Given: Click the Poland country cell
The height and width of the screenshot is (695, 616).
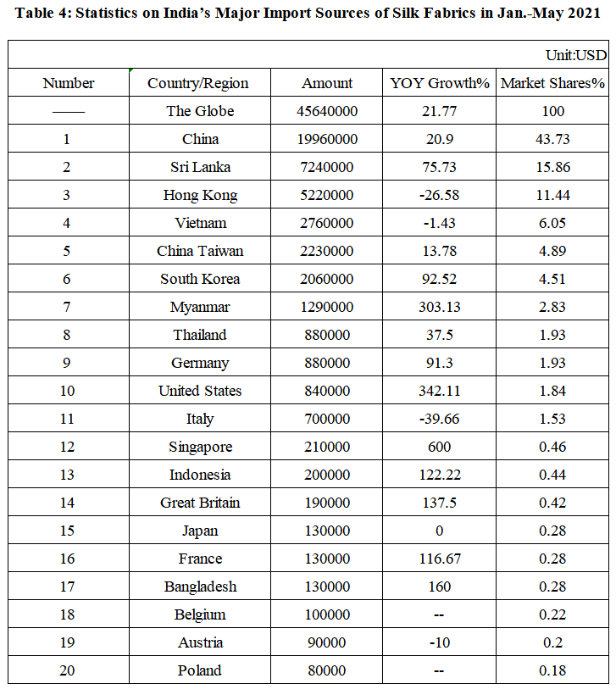Looking at the screenshot, I should coord(200,670).
